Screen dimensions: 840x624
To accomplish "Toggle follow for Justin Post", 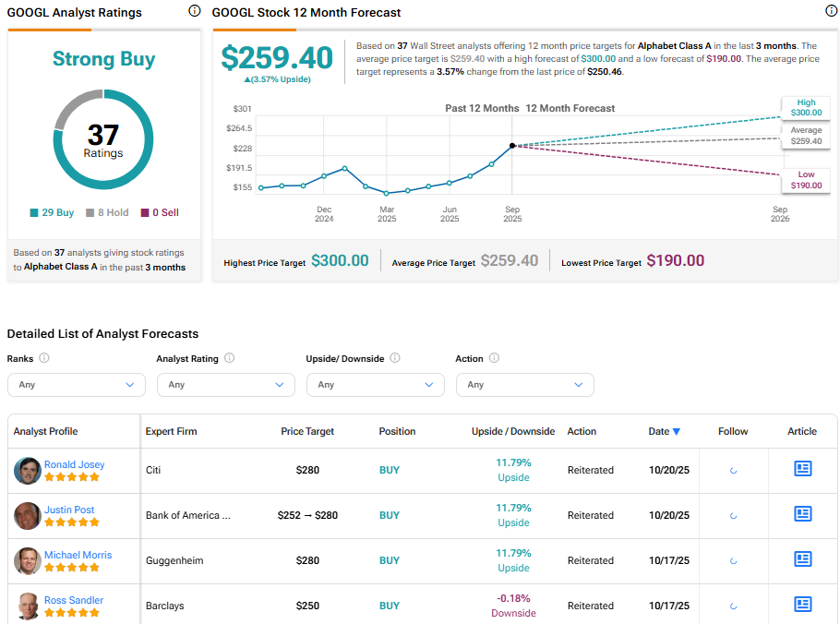I will click(x=733, y=515).
